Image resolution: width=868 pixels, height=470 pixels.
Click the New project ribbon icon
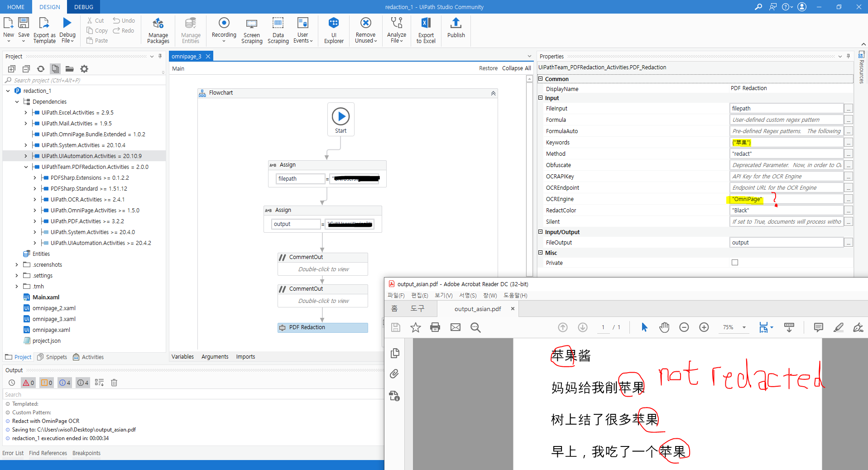tap(8, 23)
